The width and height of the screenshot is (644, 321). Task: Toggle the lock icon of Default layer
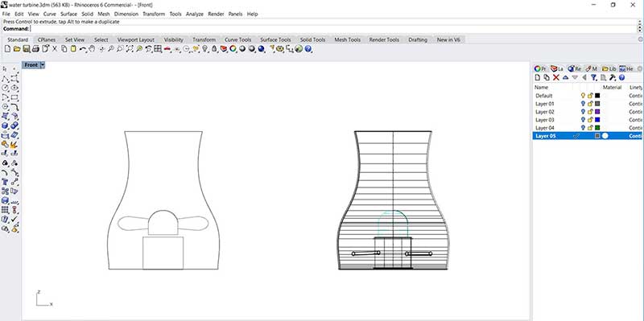[590, 96]
